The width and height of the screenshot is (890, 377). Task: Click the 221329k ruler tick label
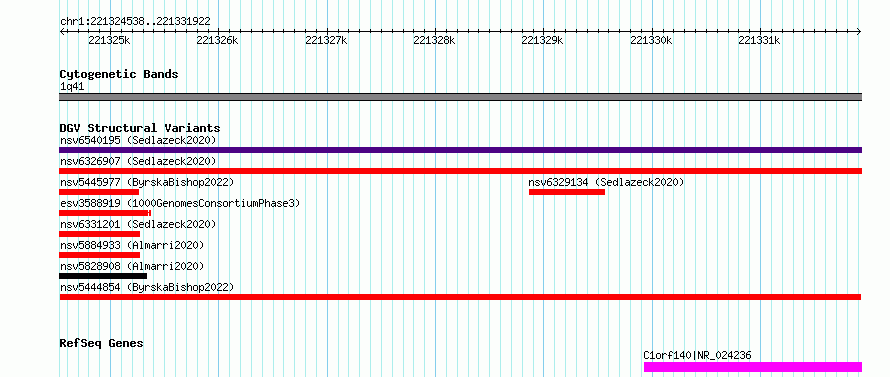click(543, 40)
